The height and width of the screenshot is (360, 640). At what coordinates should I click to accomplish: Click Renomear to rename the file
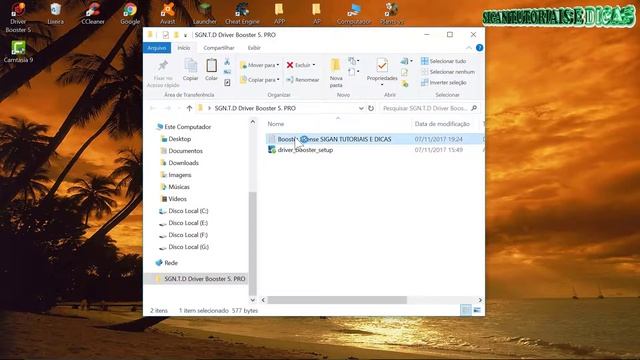pos(302,80)
